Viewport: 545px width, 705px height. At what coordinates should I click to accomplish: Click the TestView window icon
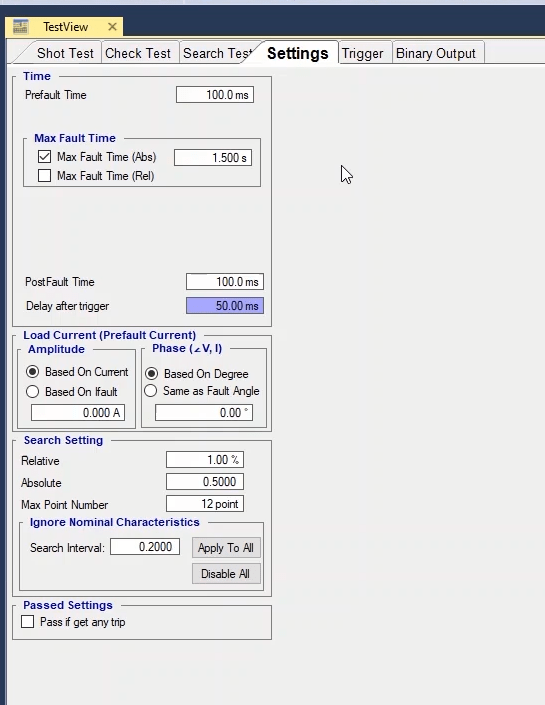tap(20, 27)
